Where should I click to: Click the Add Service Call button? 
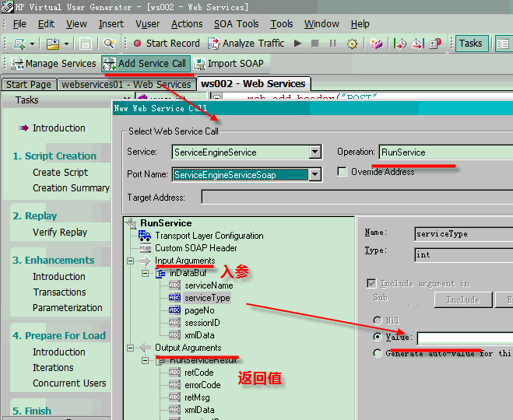(146, 64)
